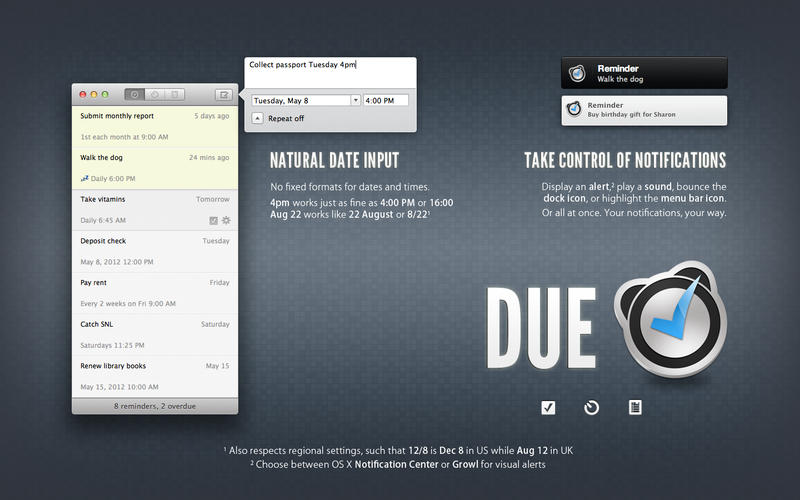The height and width of the screenshot is (500, 800).
Task: Click the May 15, 2012 10:00 AM due date
Action: coord(119,387)
